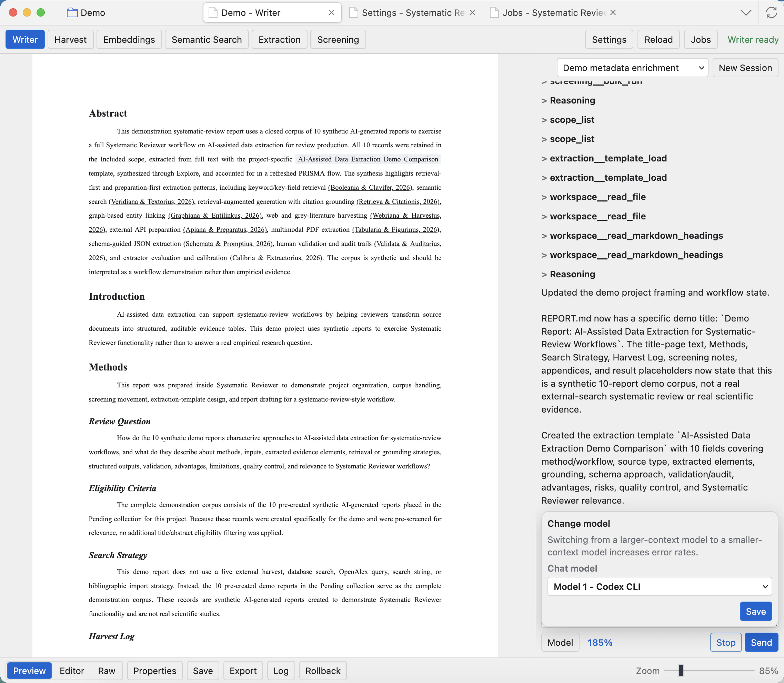Select the Demo - Writer tab

pyautogui.click(x=272, y=12)
